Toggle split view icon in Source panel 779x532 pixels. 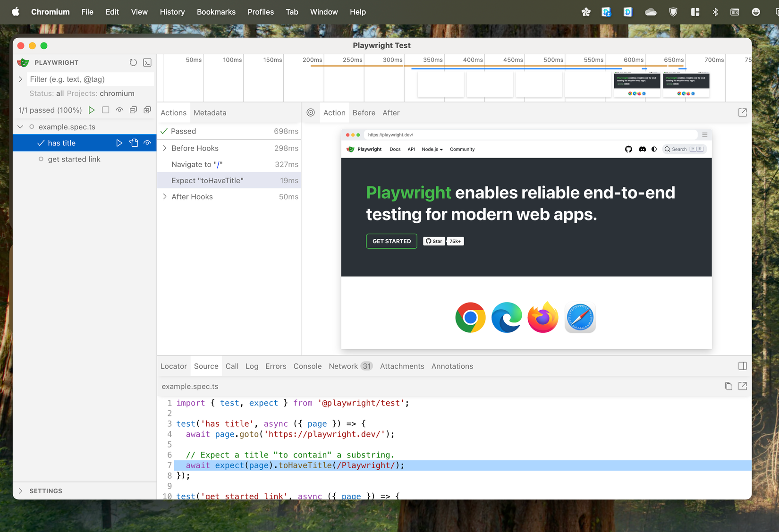click(x=742, y=366)
